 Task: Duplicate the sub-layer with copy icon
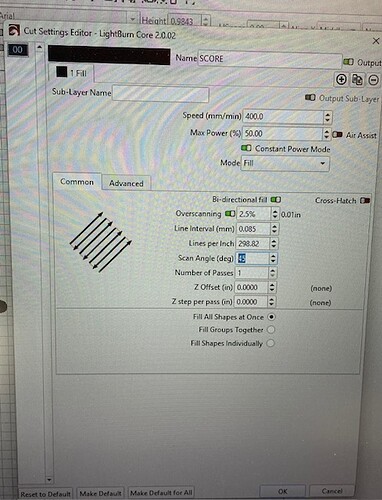pos(357,80)
